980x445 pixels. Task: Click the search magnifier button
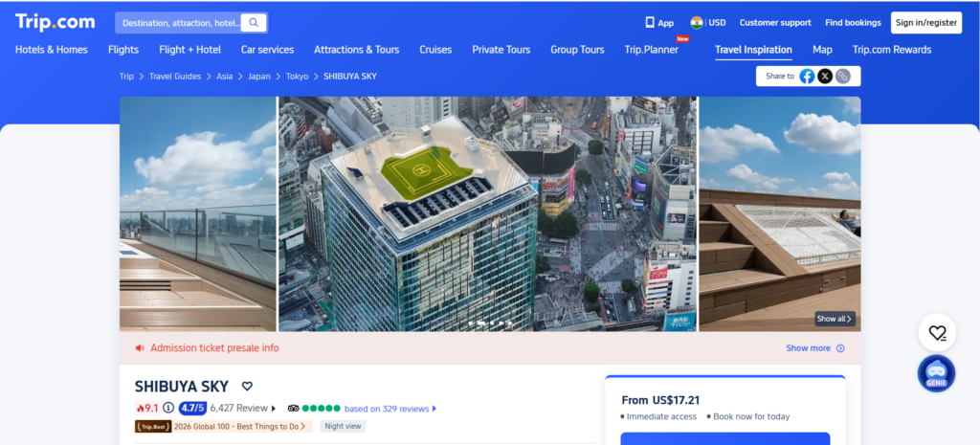click(254, 23)
